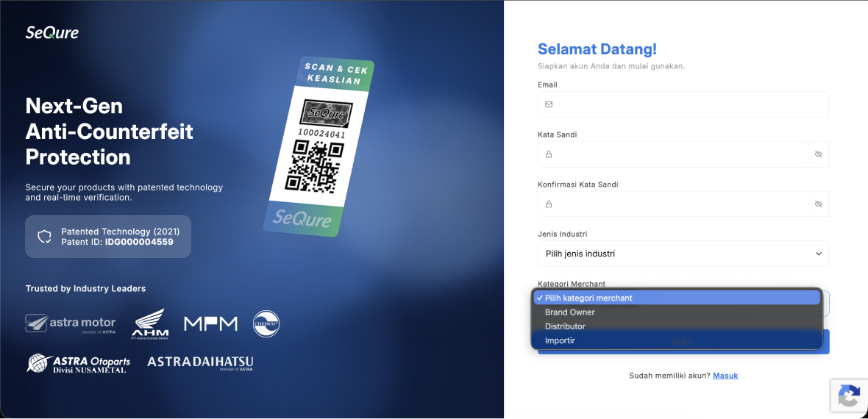Click the ASTRA Otoparts Nusametal logo
This screenshot has height=419, width=868.
coord(79,363)
